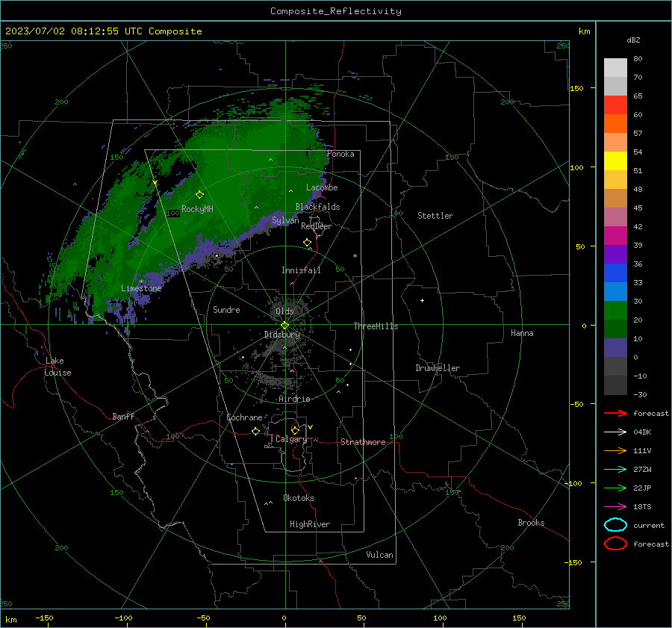Image resolution: width=672 pixels, height=628 pixels.
Task: Select the magenta 42 dBZ swatch
Action: tap(615, 235)
